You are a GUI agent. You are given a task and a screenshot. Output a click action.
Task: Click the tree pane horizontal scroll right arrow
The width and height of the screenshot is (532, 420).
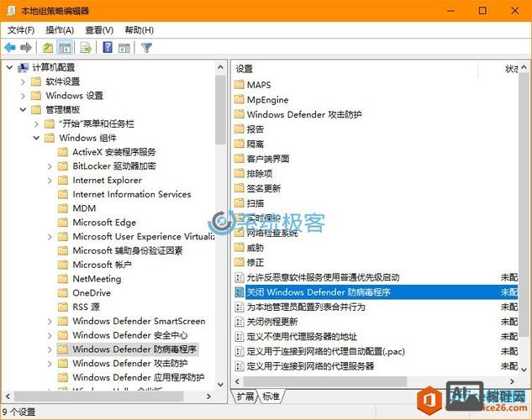[208, 396]
